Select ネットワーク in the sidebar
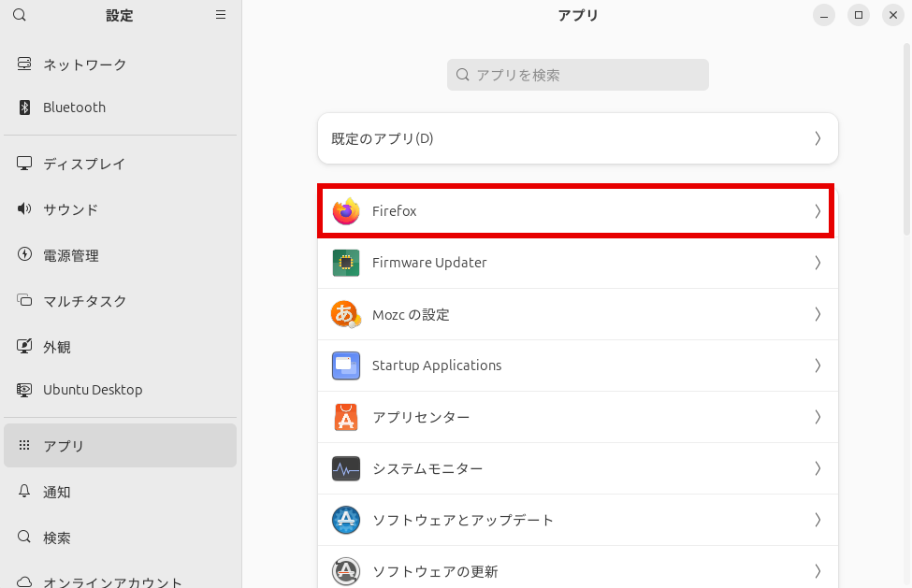The height and width of the screenshot is (588, 912). coord(84,65)
